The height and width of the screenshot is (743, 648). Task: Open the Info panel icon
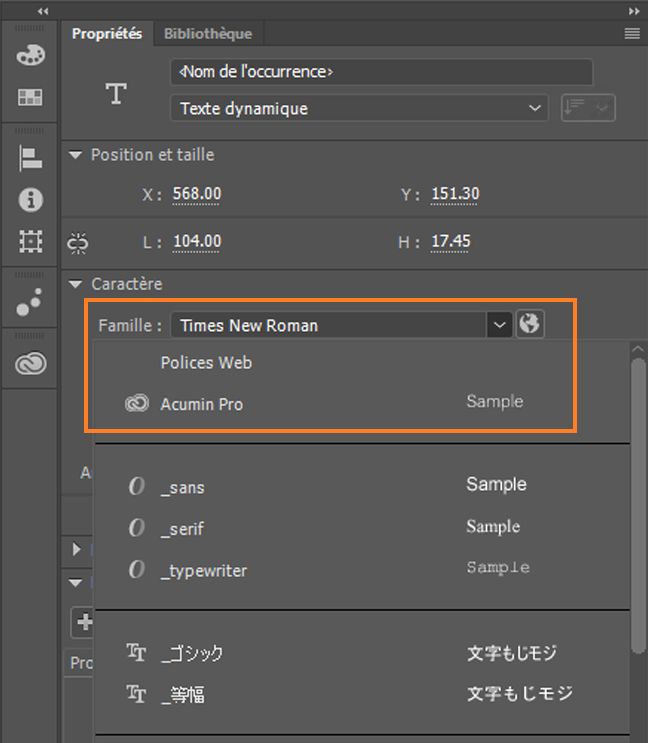click(x=31, y=199)
